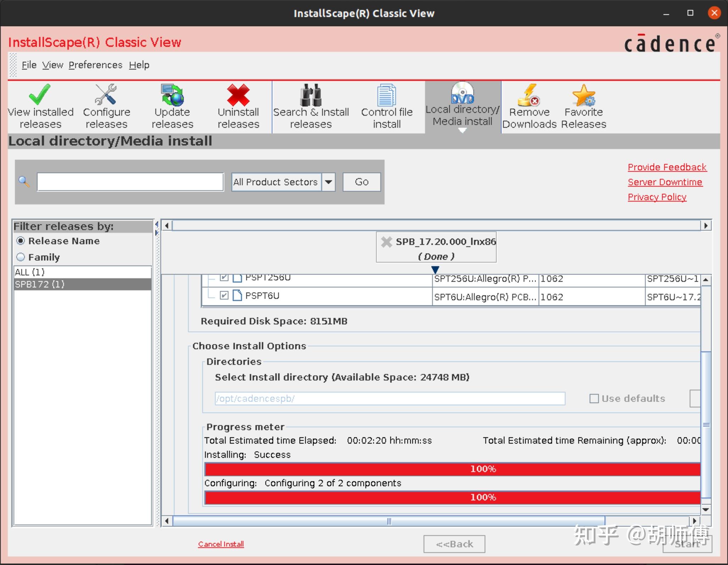Click top scrollbar left arrow
The width and height of the screenshot is (728, 565).
(167, 225)
